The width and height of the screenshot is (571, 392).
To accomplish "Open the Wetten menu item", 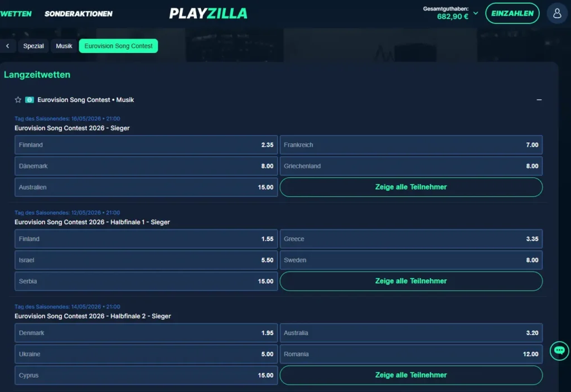I will click(16, 14).
